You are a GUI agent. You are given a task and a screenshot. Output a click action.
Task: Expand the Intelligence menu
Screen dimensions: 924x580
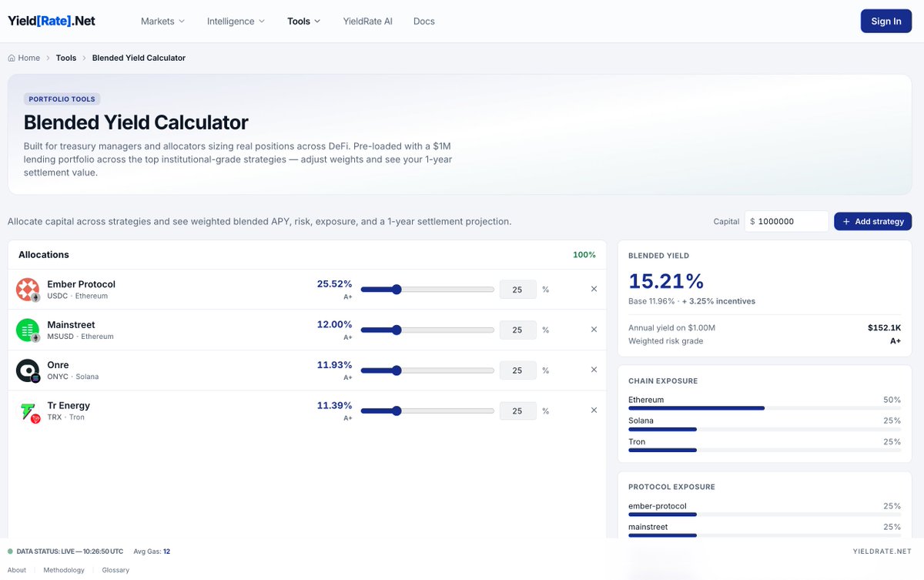[236, 22]
